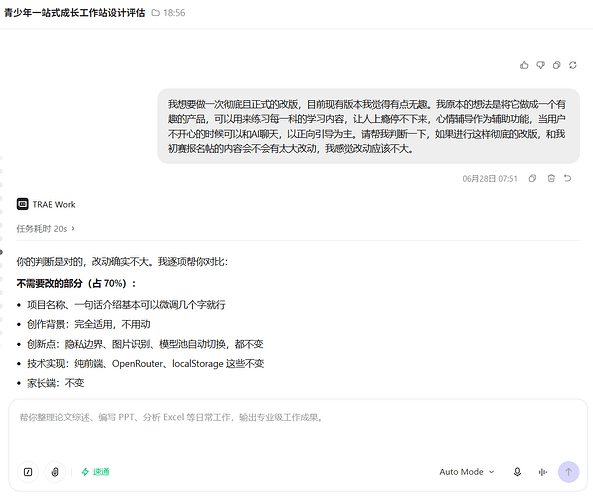The image size is (593, 500).
Task: Click the heading 不需要改的部分（占 70%）
Action: point(76,283)
